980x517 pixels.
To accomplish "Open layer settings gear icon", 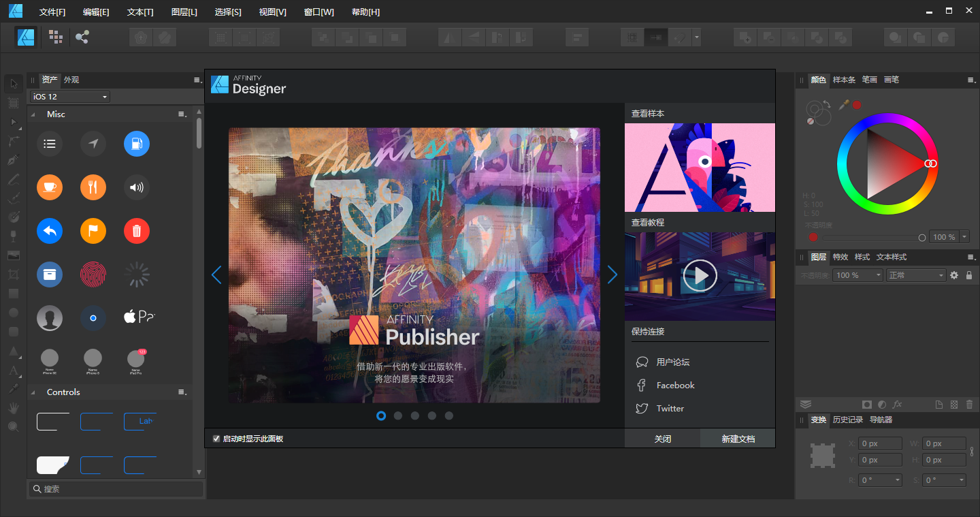I will [954, 275].
